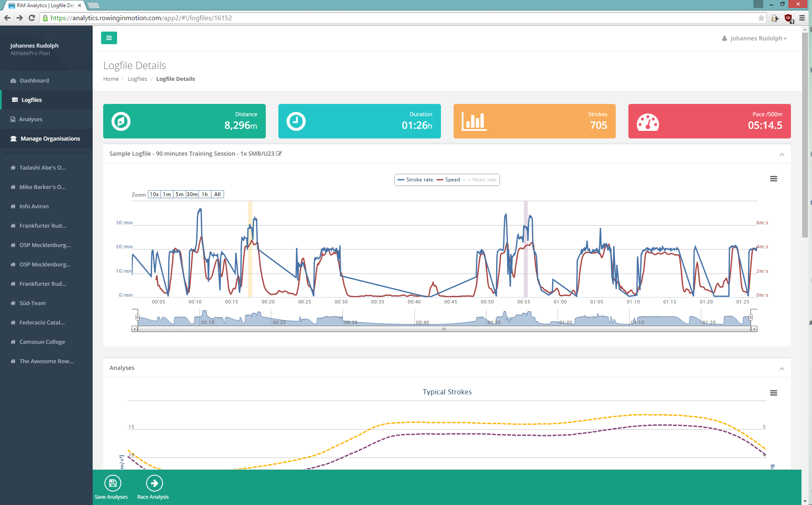Open the Typical Strokes chart menu

(774, 393)
